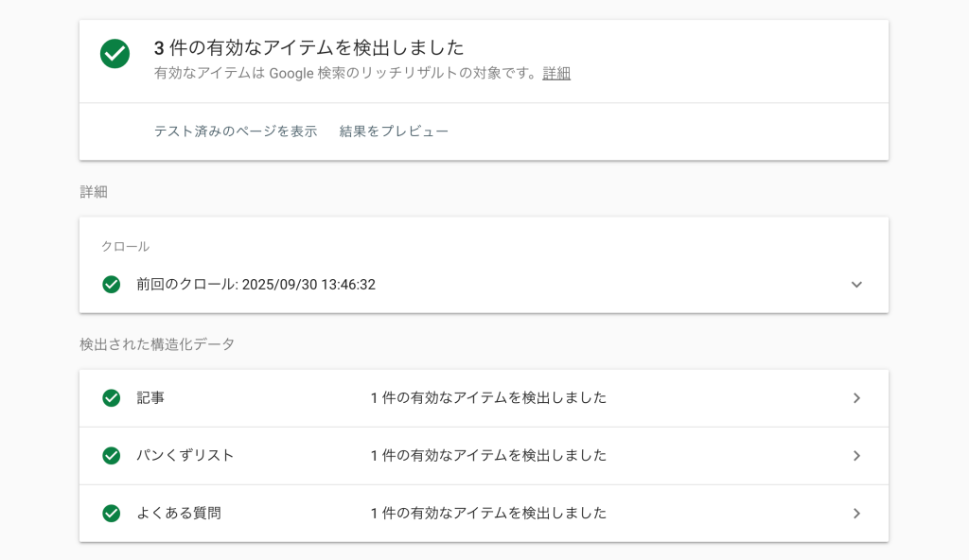Click the 3 件の有効なアイテムを検出しました heading
This screenshot has width=969, height=560.
[308, 48]
